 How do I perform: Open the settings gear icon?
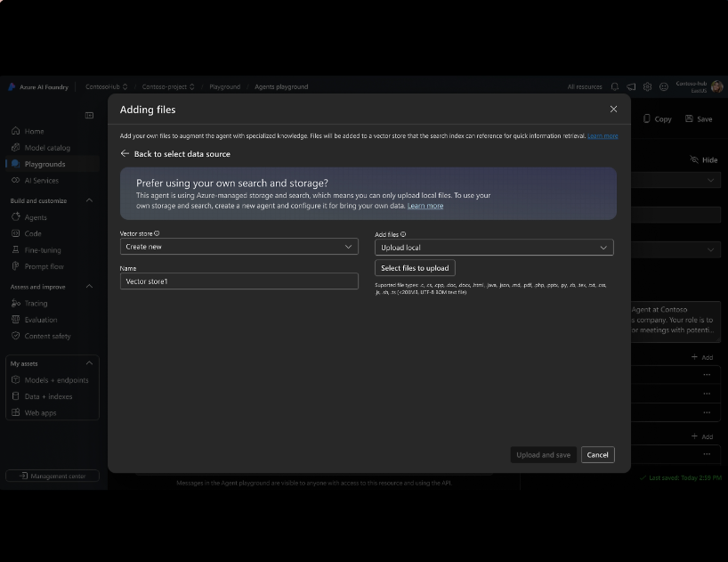click(x=647, y=87)
